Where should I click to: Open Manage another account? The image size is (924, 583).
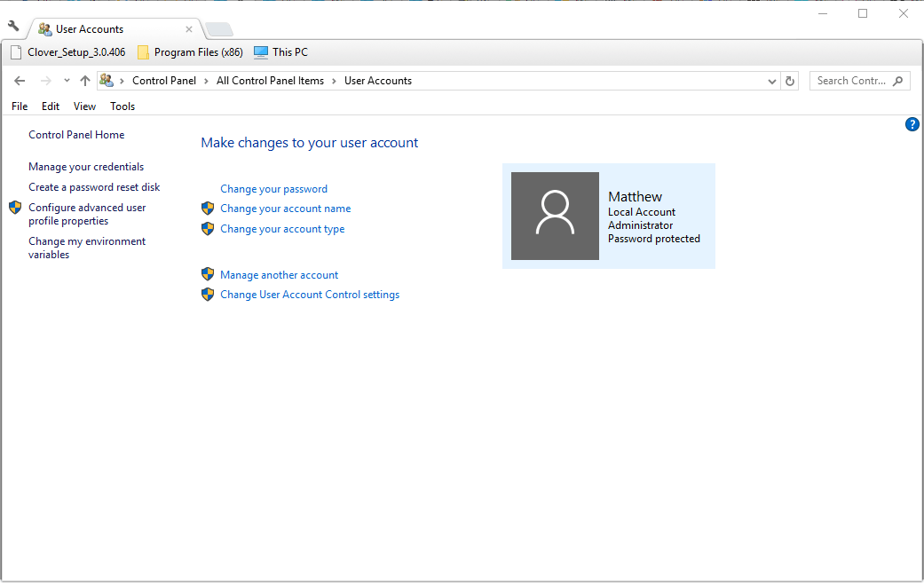280,275
